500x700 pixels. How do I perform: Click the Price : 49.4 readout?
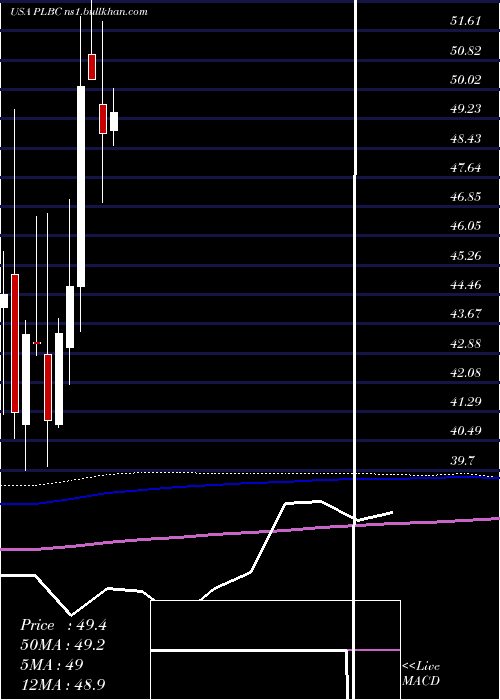63,625
